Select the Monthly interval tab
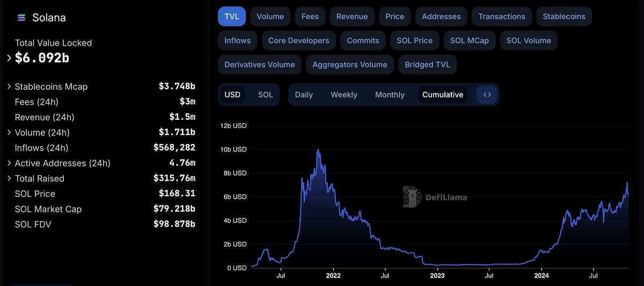 (x=390, y=95)
